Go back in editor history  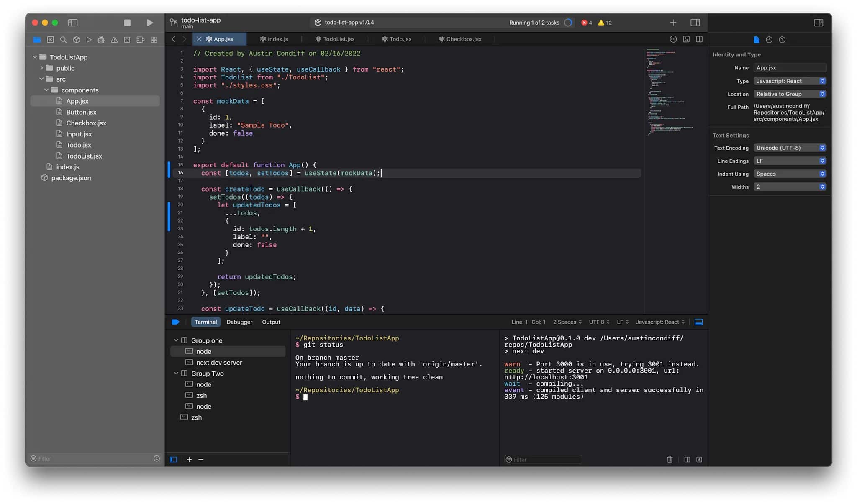pyautogui.click(x=173, y=39)
